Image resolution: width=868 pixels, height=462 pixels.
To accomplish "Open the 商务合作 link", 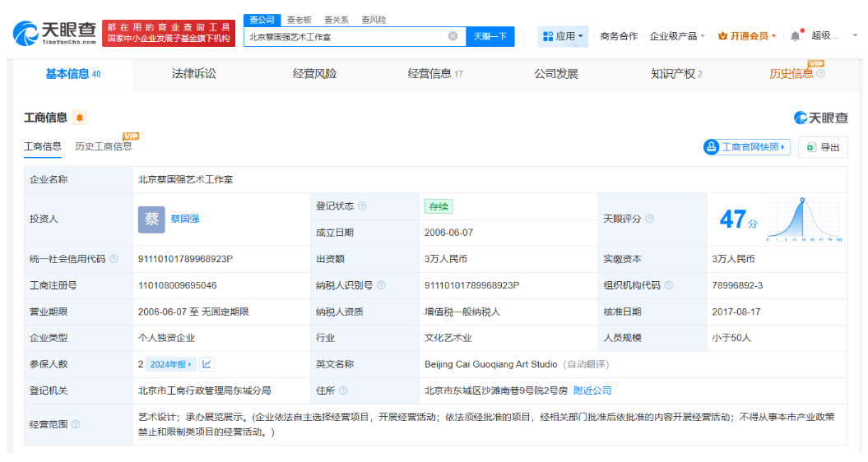I will 619,36.
